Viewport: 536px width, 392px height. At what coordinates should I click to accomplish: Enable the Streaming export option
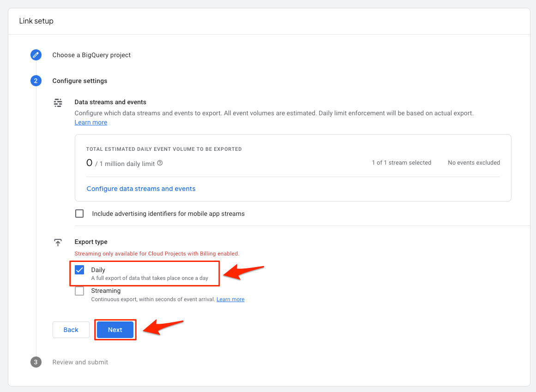pos(79,291)
